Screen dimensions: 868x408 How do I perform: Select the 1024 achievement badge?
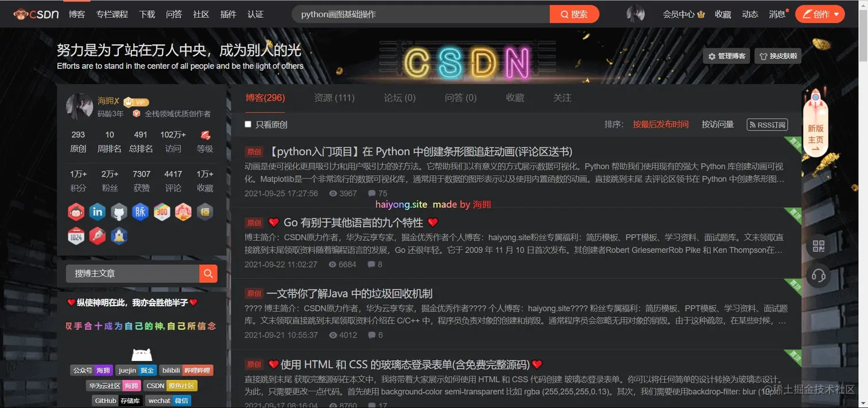coord(76,236)
